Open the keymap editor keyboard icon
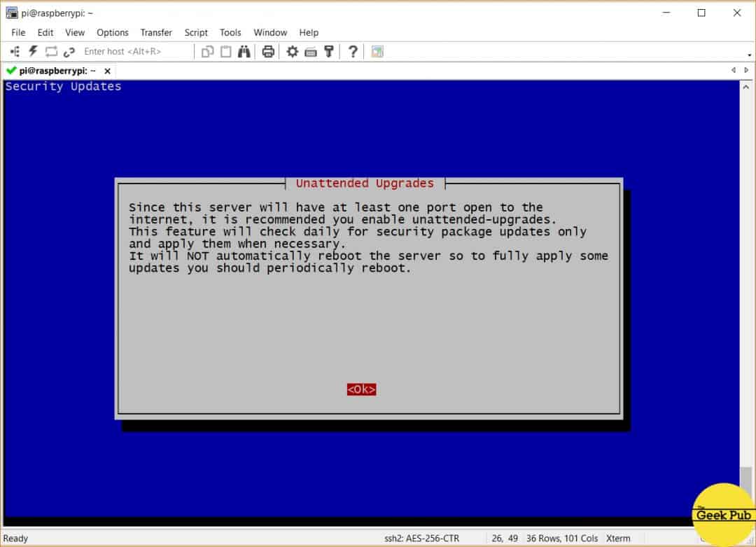This screenshot has height=547, width=756. 311,50
